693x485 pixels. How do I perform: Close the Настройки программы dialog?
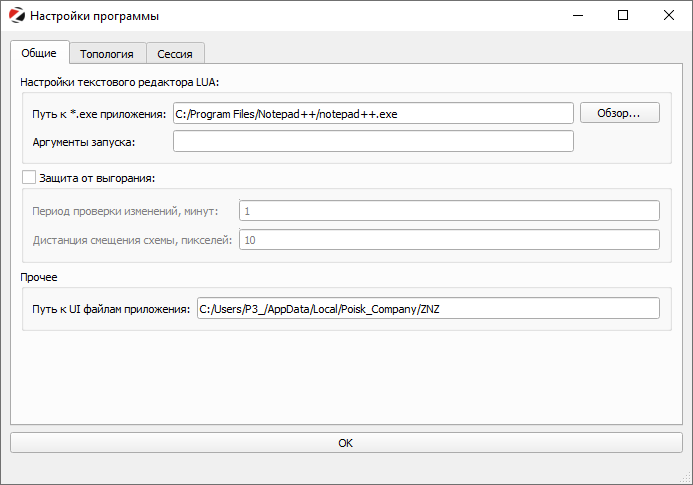[668, 16]
